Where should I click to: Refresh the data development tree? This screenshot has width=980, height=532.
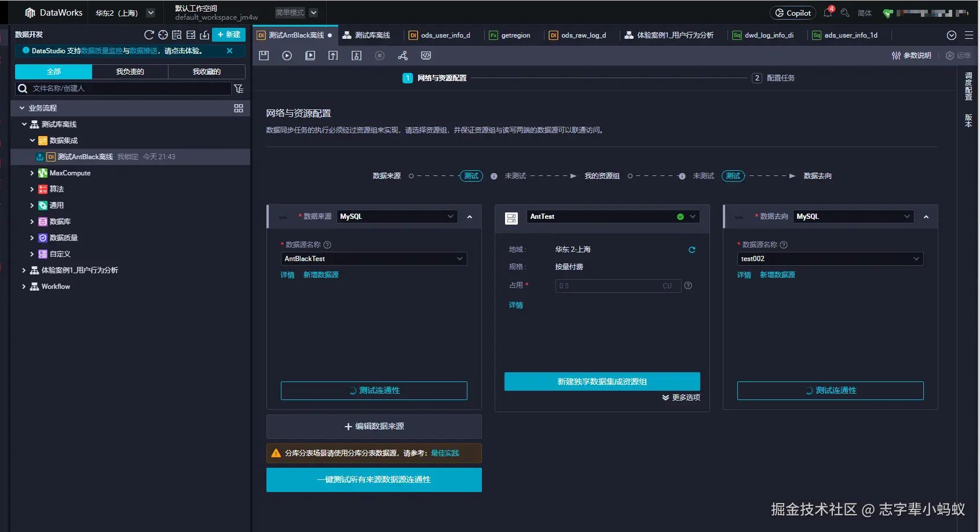tap(149, 35)
